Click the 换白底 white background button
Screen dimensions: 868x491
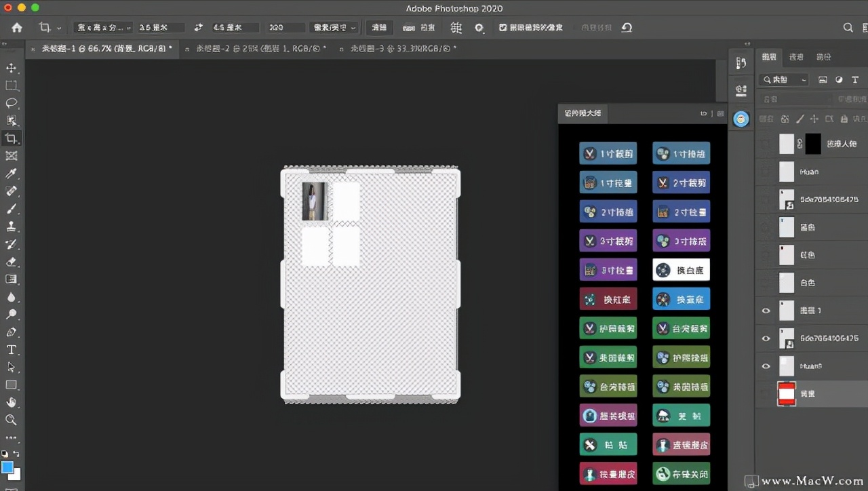pos(681,270)
